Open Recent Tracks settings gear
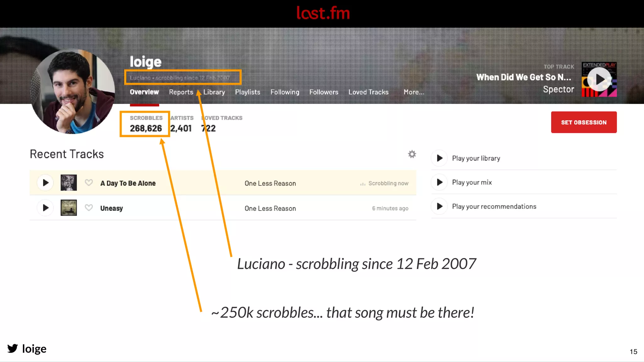The width and height of the screenshot is (644, 362). (412, 154)
